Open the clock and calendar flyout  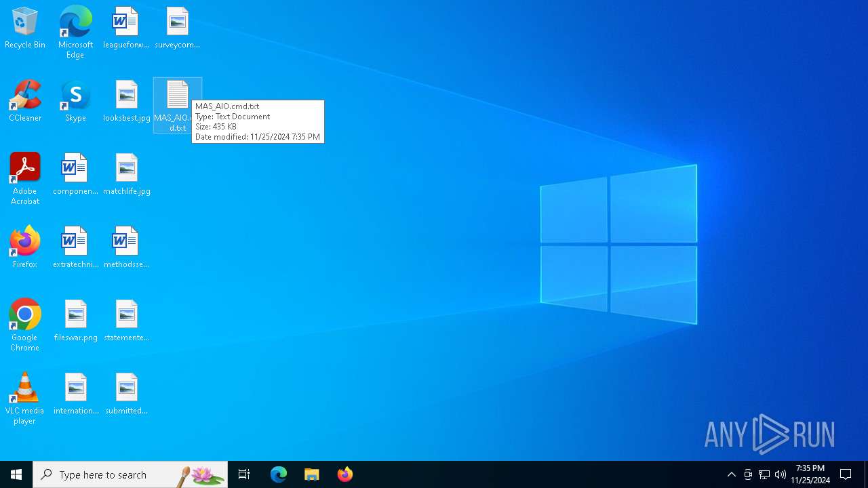[x=810, y=474]
